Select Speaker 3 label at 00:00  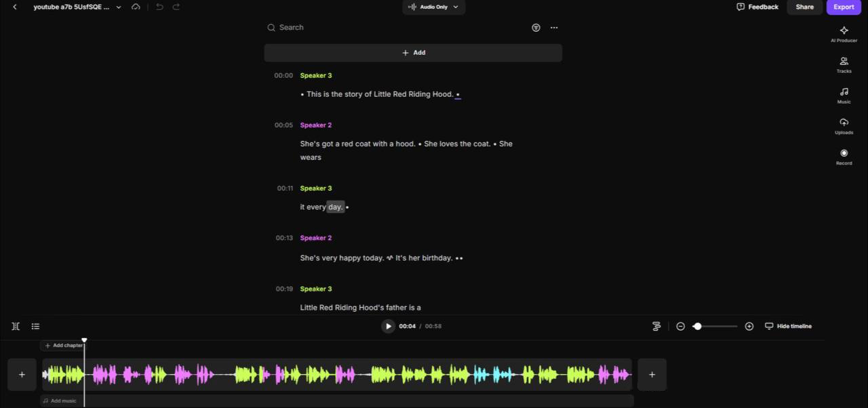click(316, 76)
